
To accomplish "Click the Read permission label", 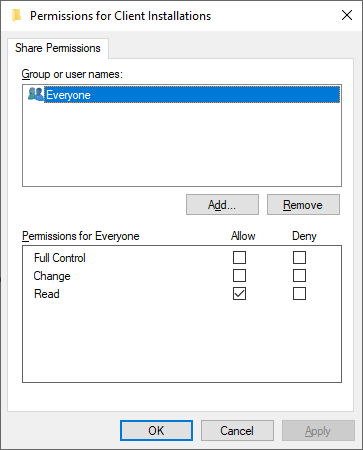I will (47, 294).
